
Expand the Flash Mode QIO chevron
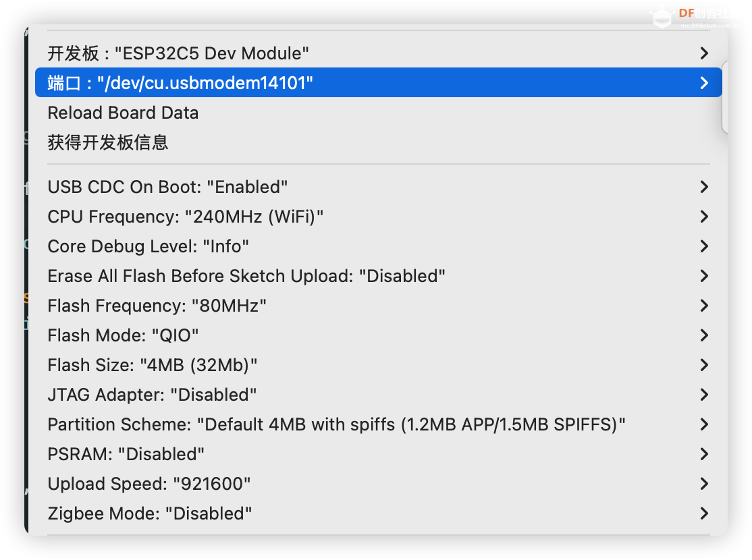(x=704, y=335)
